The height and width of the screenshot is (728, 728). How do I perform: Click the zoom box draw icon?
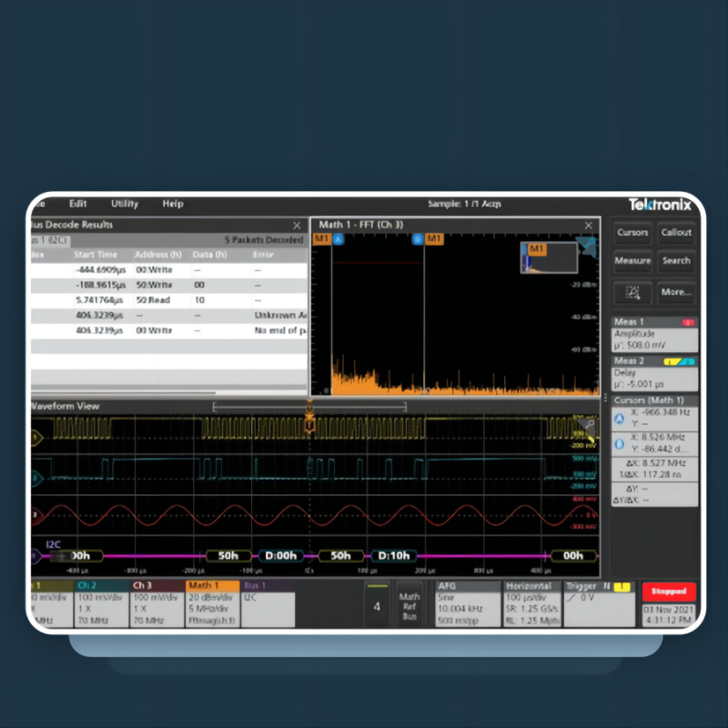(x=632, y=292)
